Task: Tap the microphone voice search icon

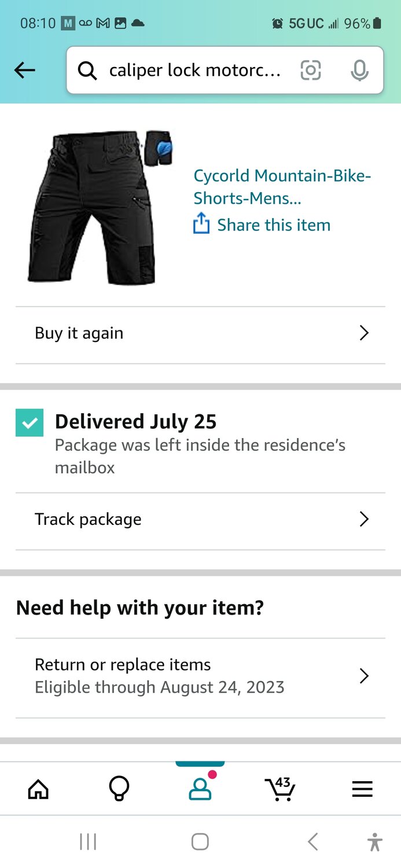Action: [x=359, y=71]
